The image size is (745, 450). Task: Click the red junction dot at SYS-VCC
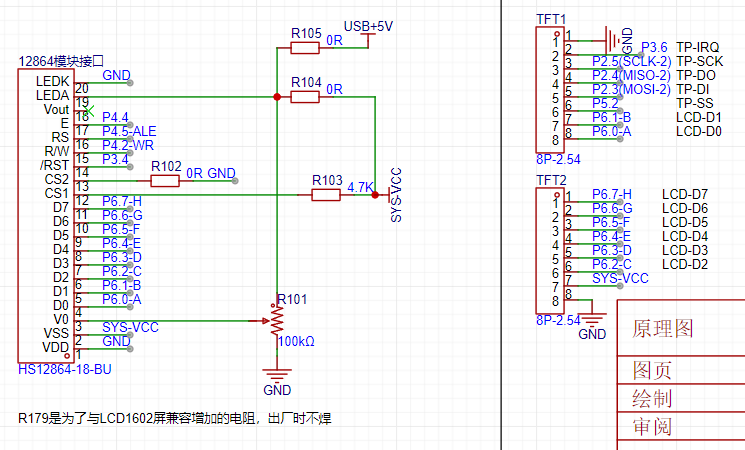(375, 195)
